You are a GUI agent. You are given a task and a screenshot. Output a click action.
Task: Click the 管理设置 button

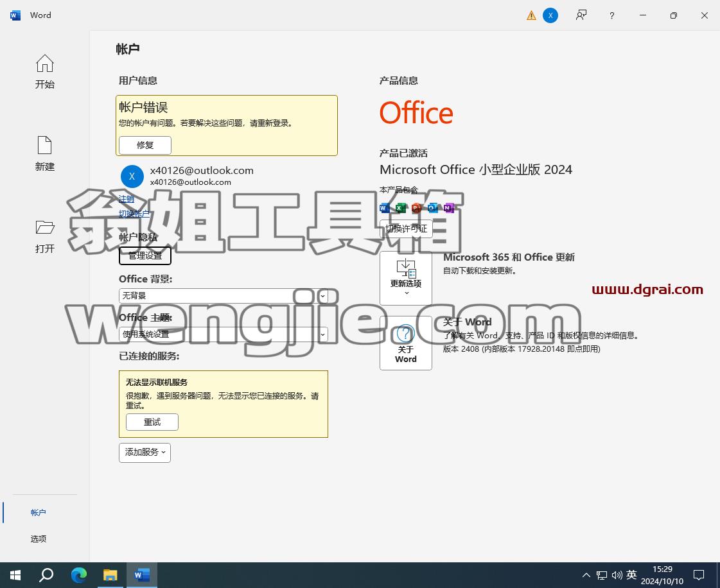click(x=145, y=255)
